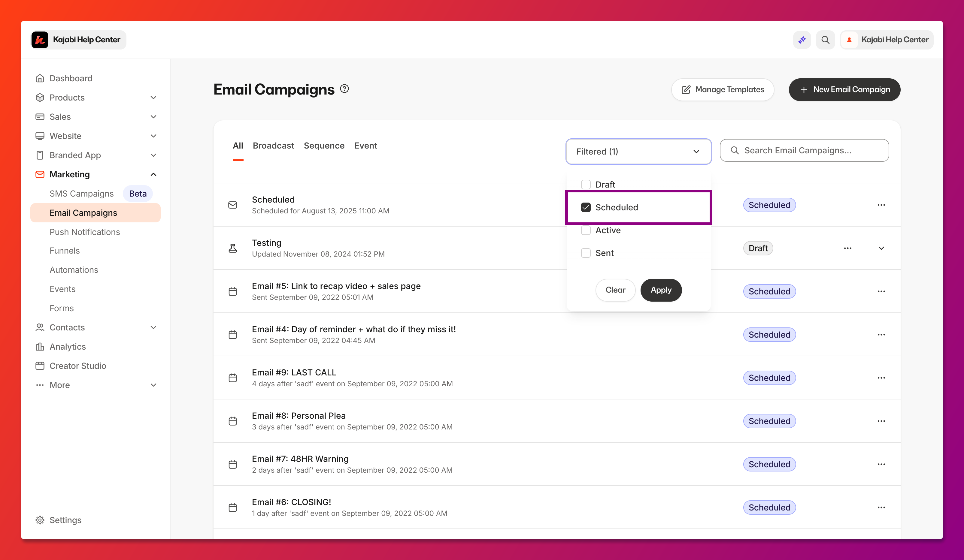Open Push Notifications
Viewport: 964px width, 560px height.
pos(85,232)
